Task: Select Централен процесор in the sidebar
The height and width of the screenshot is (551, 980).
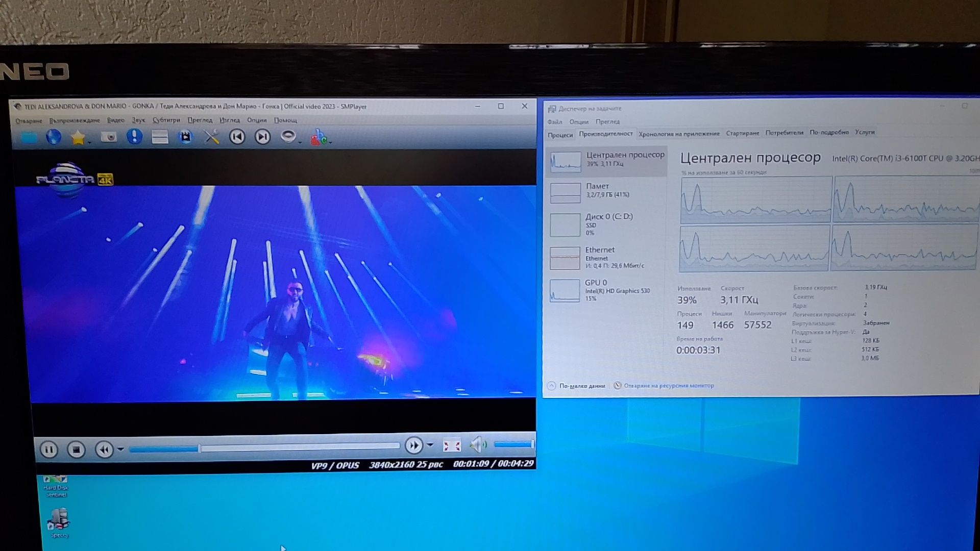Action: (x=606, y=161)
